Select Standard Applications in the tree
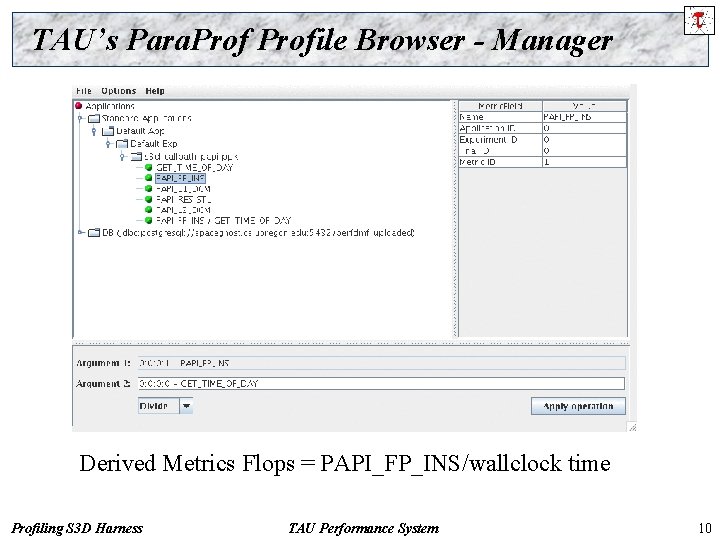The width and height of the screenshot is (720, 540). (x=146, y=118)
